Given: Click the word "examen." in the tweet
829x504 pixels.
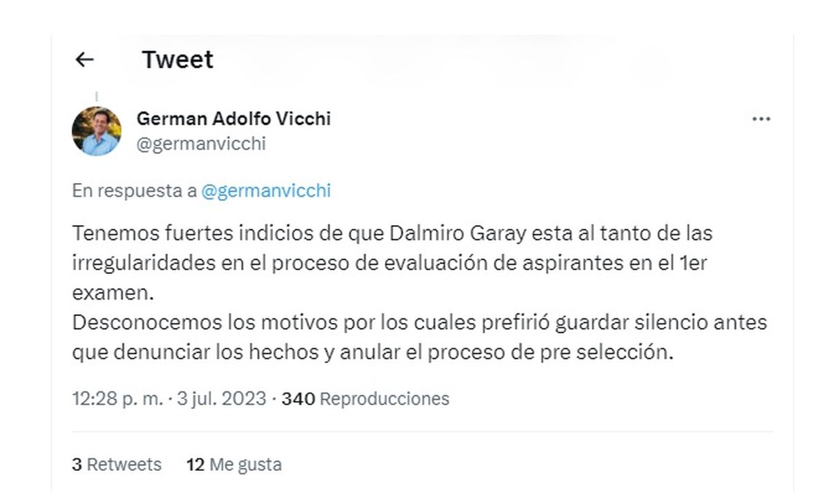Looking at the screenshot, I should [x=112, y=293].
